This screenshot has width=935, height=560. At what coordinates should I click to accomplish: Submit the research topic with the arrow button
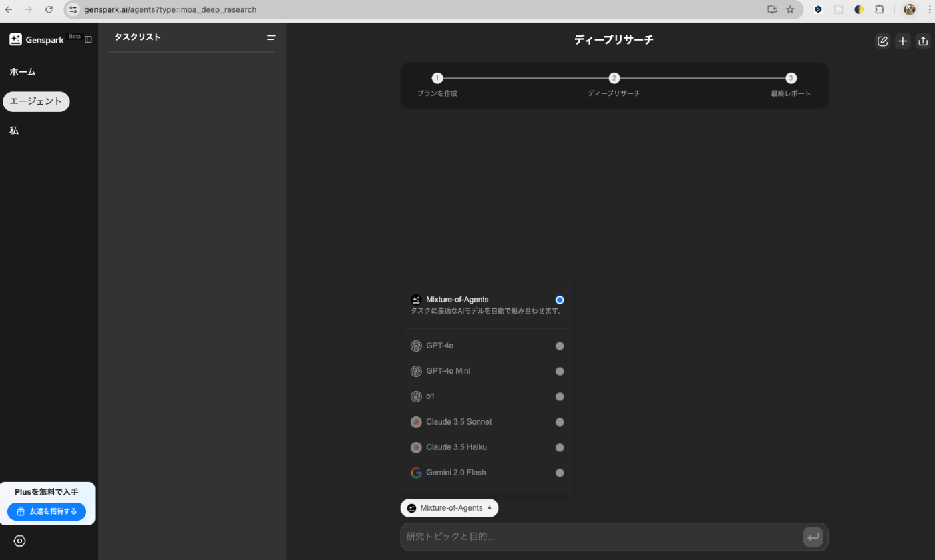(x=813, y=537)
